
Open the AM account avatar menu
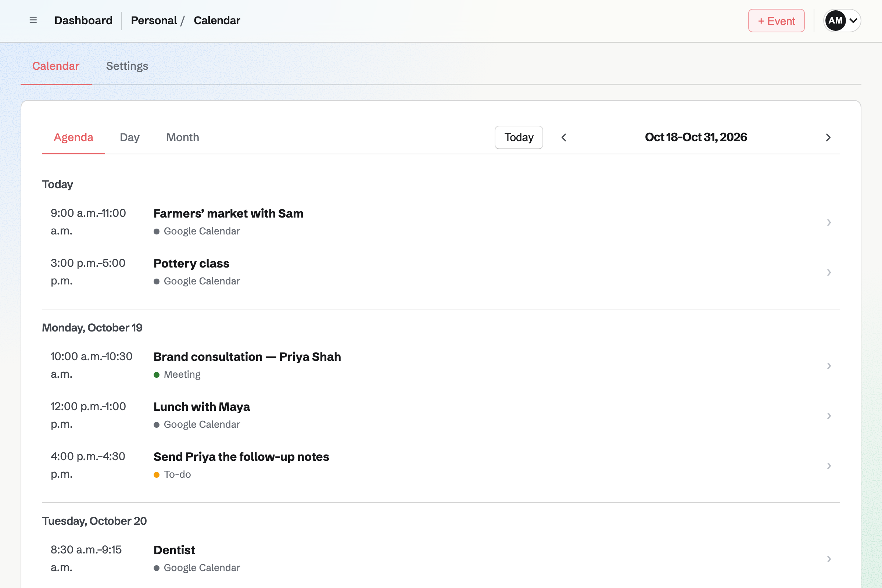coord(842,21)
